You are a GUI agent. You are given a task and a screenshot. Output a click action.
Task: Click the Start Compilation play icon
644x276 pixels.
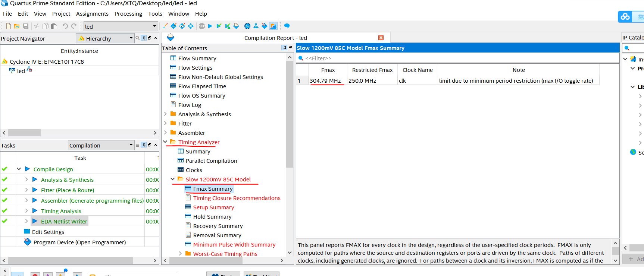[210, 26]
